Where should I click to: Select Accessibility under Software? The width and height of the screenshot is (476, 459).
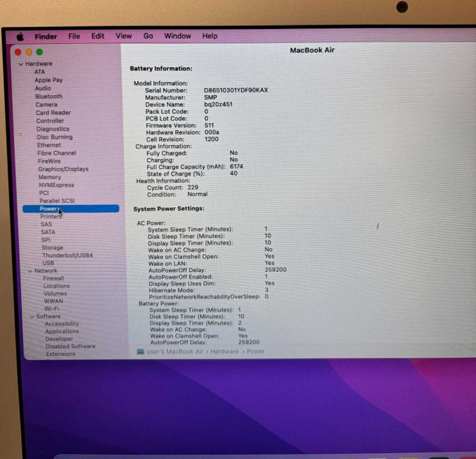click(x=62, y=324)
